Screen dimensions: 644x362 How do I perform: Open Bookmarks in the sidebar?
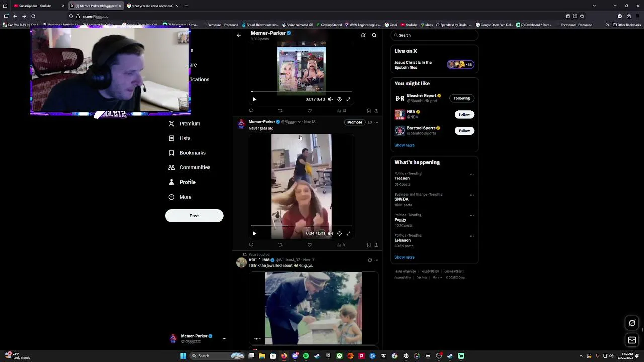pos(187,153)
